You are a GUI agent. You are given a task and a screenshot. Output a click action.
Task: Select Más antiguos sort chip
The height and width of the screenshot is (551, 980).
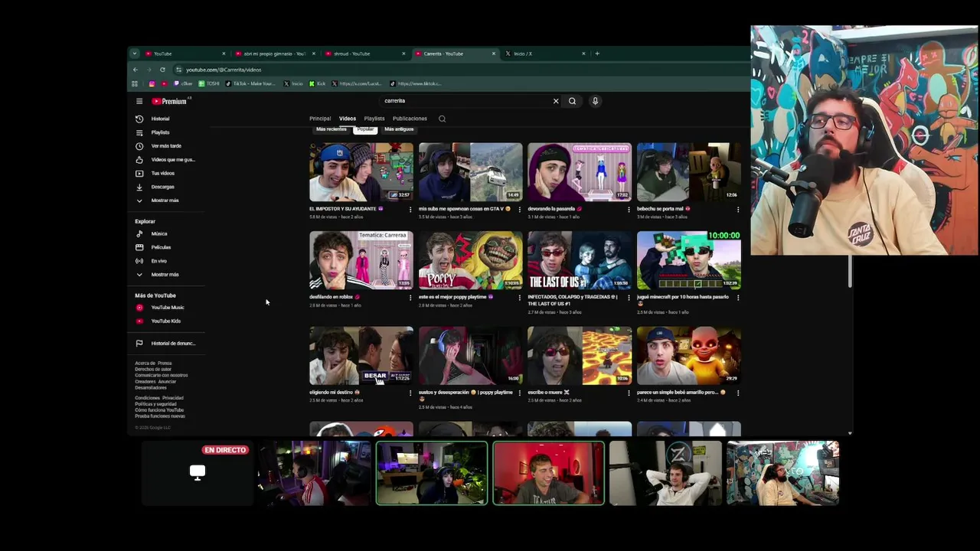(x=399, y=129)
